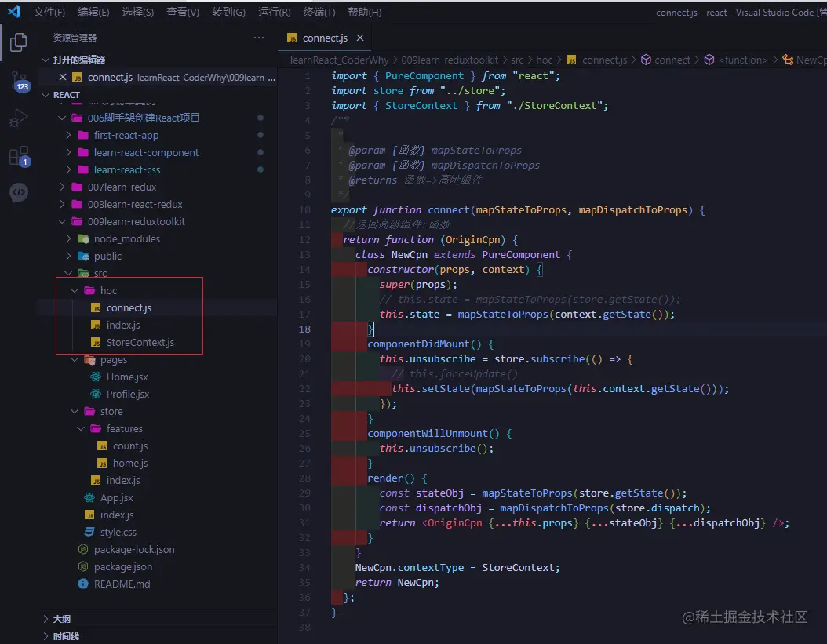The width and height of the screenshot is (827, 644).
Task: Open the Extensions view
Action: [x=19, y=156]
